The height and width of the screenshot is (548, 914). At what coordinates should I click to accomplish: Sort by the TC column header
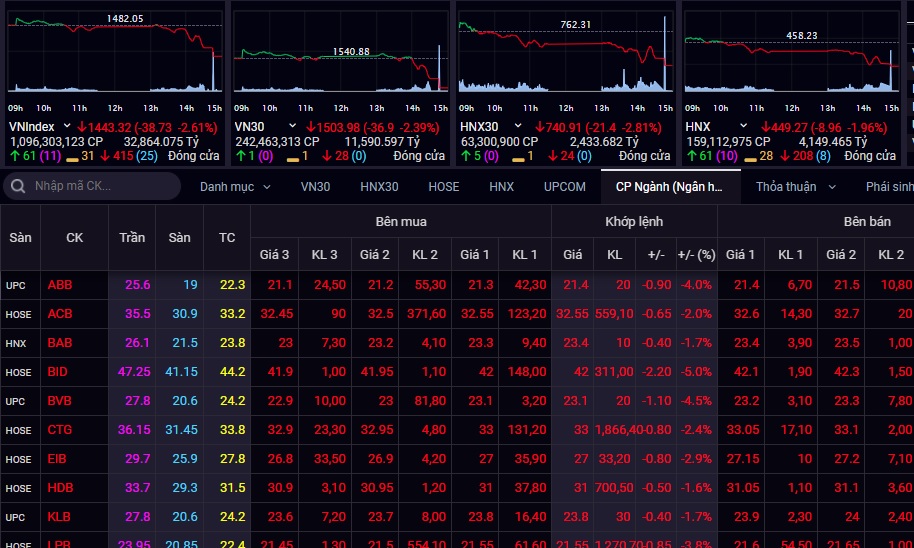point(227,237)
